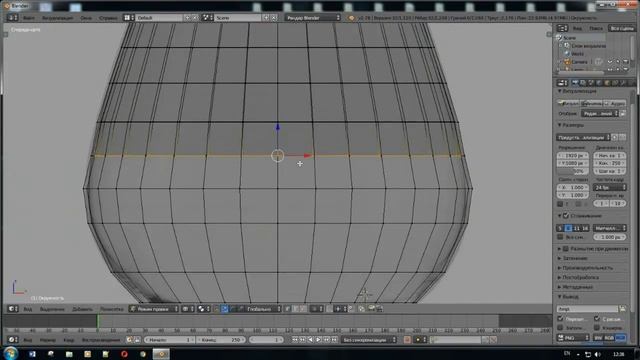Play the animation forward
The width and height of the screenshot is (640, 360).
coord(318,340)
